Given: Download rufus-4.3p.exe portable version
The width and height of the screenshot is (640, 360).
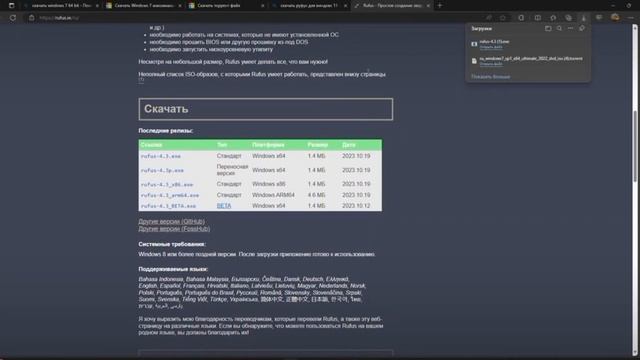Looking at the screenshot, I should (x=162, y=170).
